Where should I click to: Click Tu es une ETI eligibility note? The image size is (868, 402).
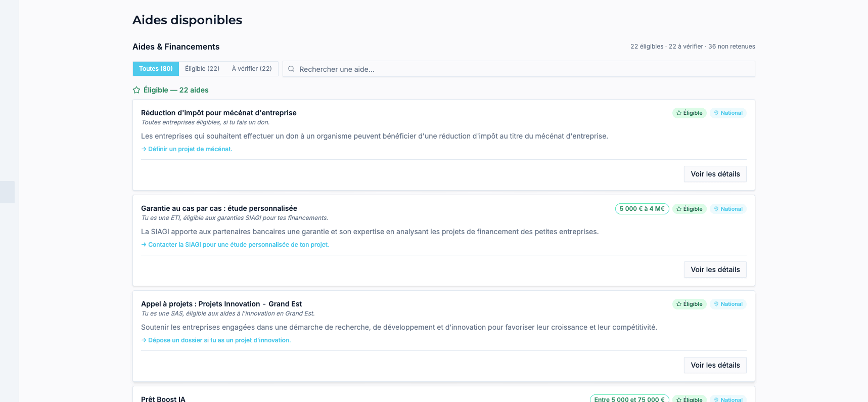click(x=235, y=218)
